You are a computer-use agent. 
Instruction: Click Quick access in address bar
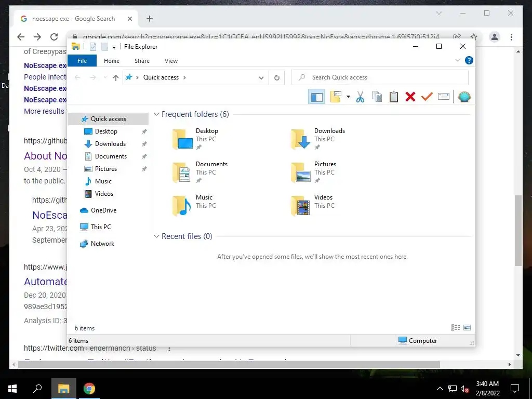161,77
